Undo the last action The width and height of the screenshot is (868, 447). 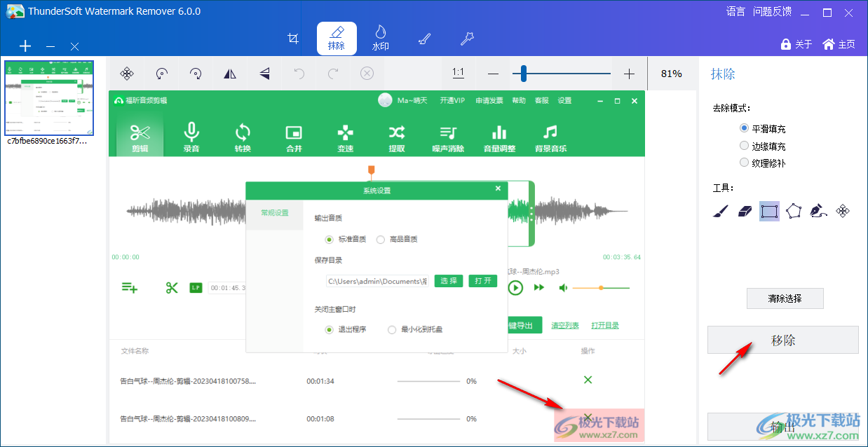click(299, 73)
